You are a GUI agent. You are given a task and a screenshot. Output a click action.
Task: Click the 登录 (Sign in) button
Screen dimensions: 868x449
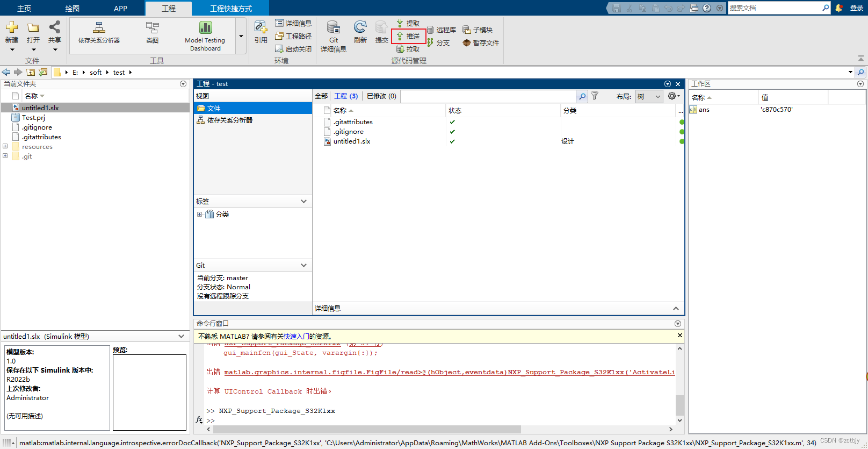point(856,8)
